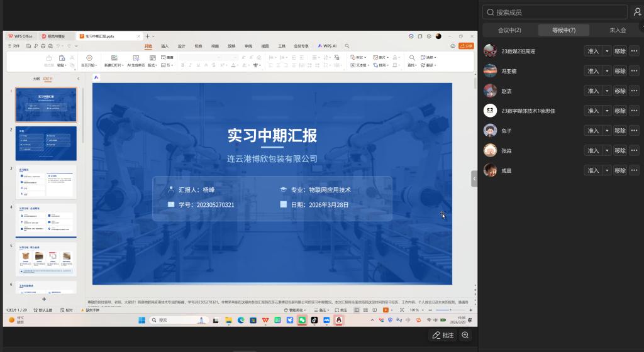Viewport: 644px width, 352px height.
Task: Expand the 准入 dropdown arrow for 冯亚楠
Action: (x=607, y=71)
